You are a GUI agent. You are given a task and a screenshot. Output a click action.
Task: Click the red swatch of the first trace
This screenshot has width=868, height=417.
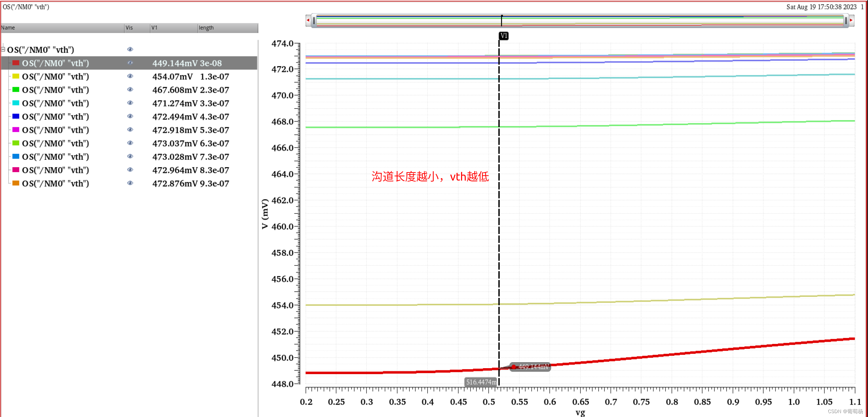pos(16,63)
